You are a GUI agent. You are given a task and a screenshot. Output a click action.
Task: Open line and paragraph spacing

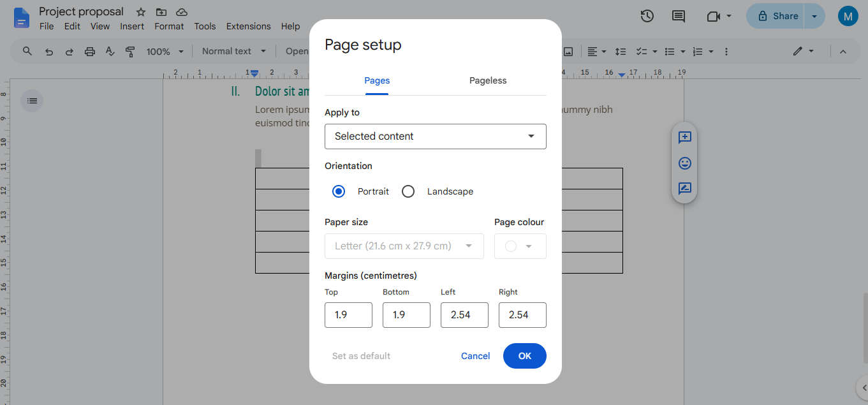tap(620, 52)
